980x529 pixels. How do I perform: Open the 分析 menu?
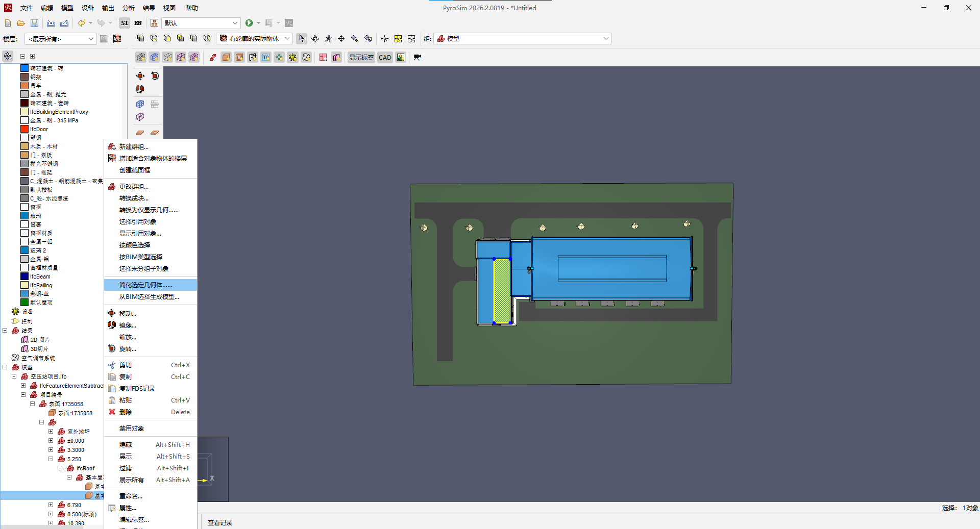(129, 8)
